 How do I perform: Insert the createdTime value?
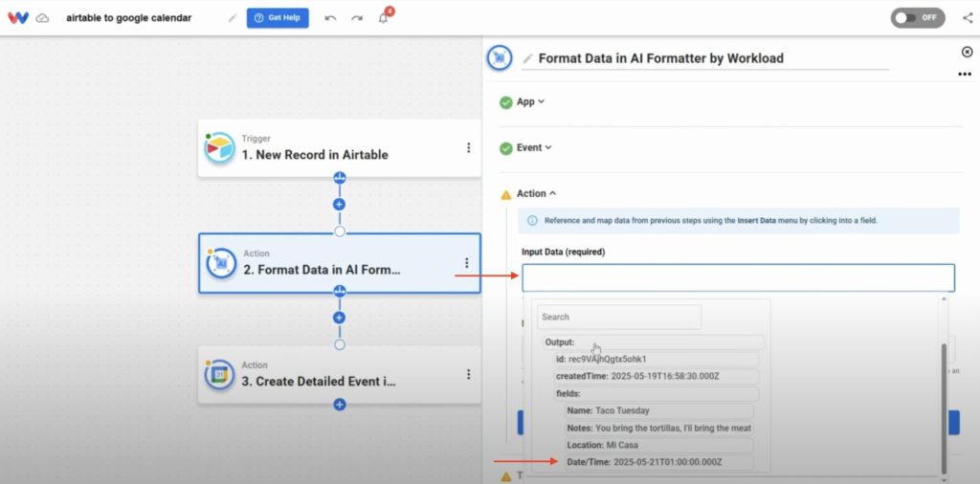click(x=656, y=377)
